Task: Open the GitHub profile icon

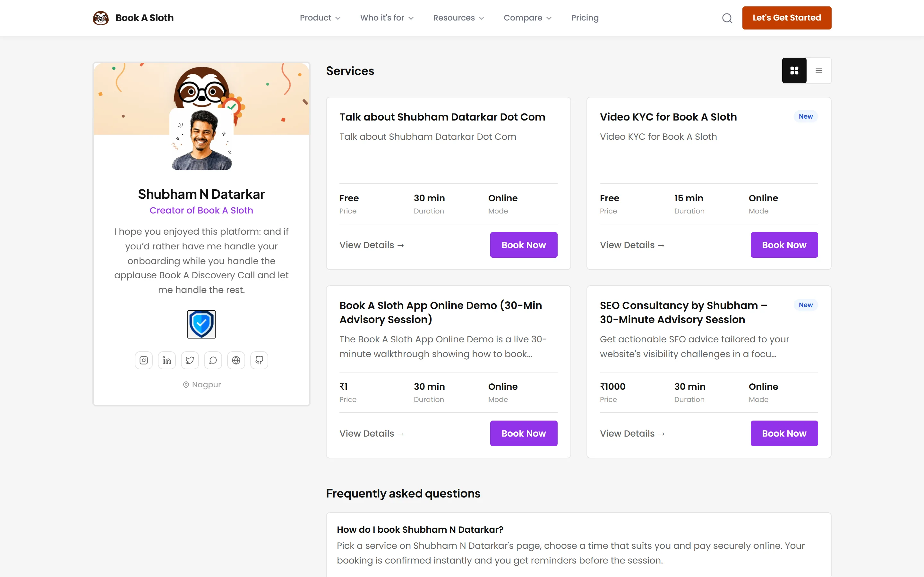Action: coord(259,360)
